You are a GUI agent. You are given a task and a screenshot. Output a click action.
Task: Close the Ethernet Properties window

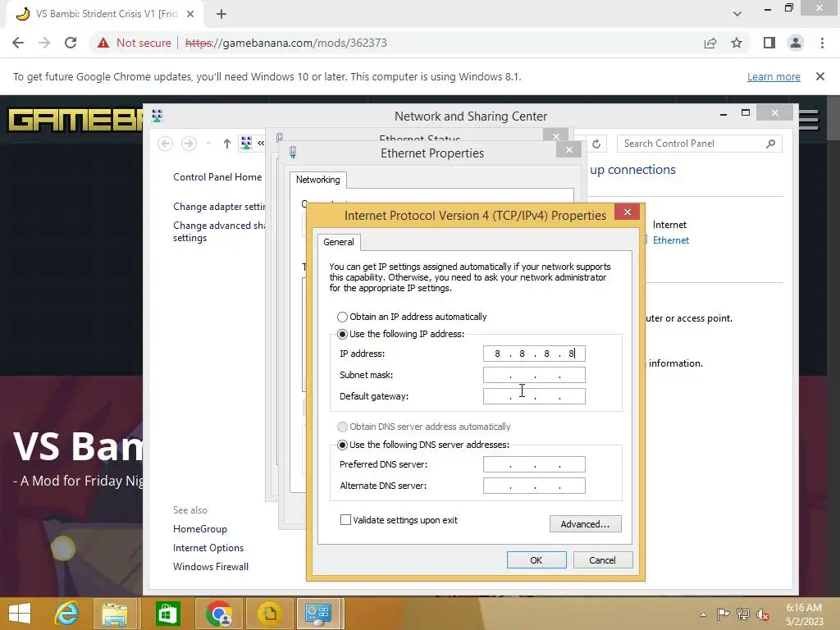[x=569, y=150]
